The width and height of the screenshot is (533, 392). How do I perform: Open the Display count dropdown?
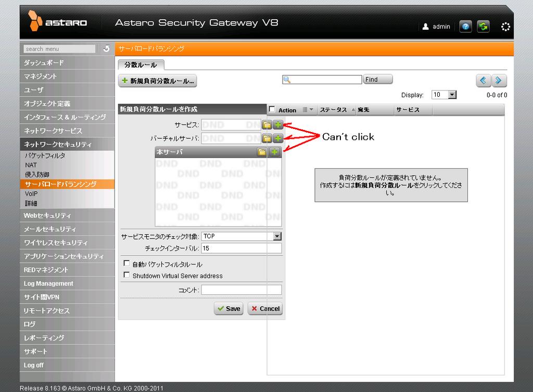coord(451,95)
